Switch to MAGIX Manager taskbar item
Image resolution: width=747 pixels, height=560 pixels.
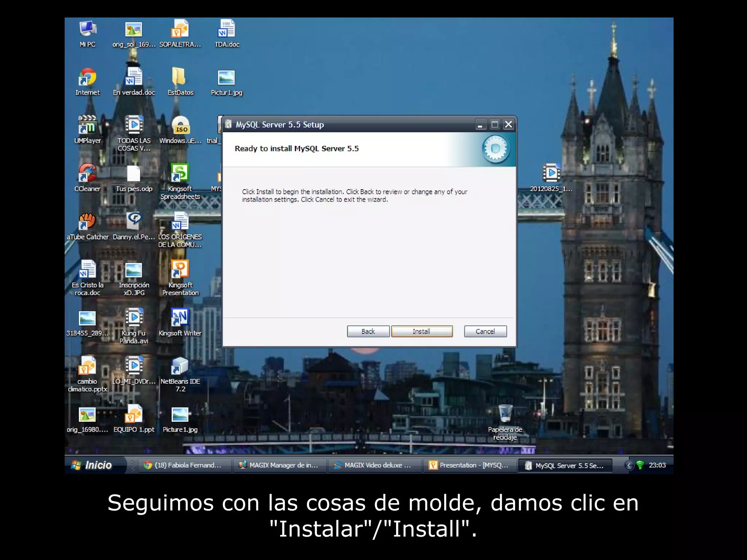[279, 465]
